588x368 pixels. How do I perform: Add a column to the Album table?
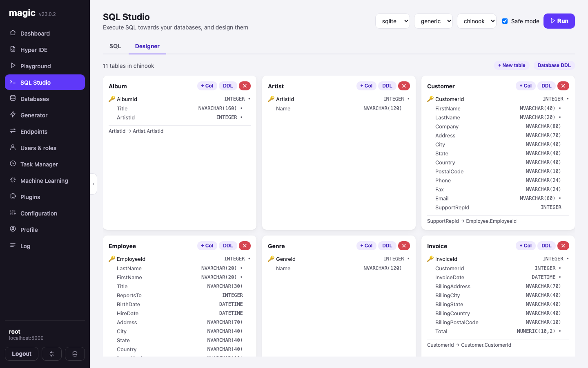[207, 86]
